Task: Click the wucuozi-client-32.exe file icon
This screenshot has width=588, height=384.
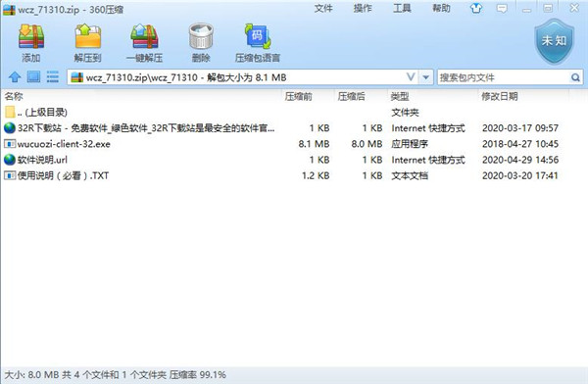Action: 10,144
